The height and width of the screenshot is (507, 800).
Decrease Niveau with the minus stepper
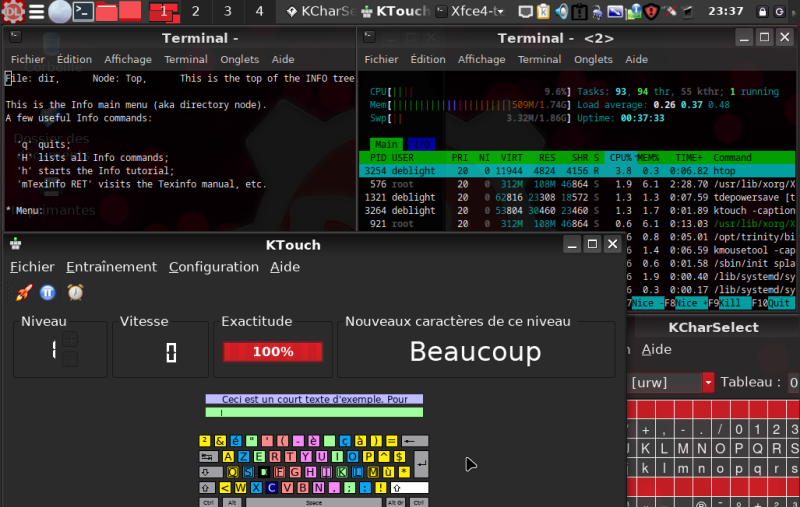[x=70, y=359]
